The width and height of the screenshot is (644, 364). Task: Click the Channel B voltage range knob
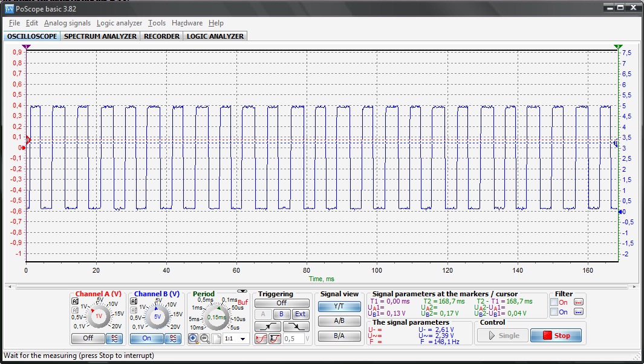[157, 316]
